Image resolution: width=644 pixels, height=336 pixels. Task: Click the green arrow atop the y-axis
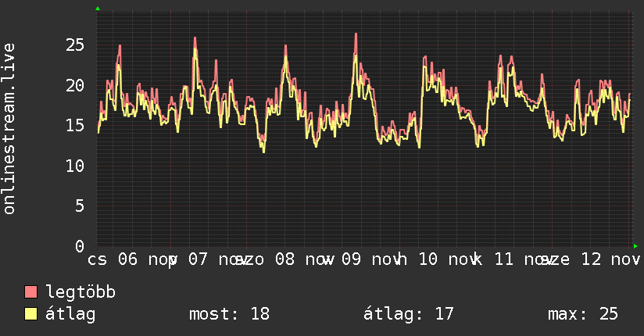point(98,9)
